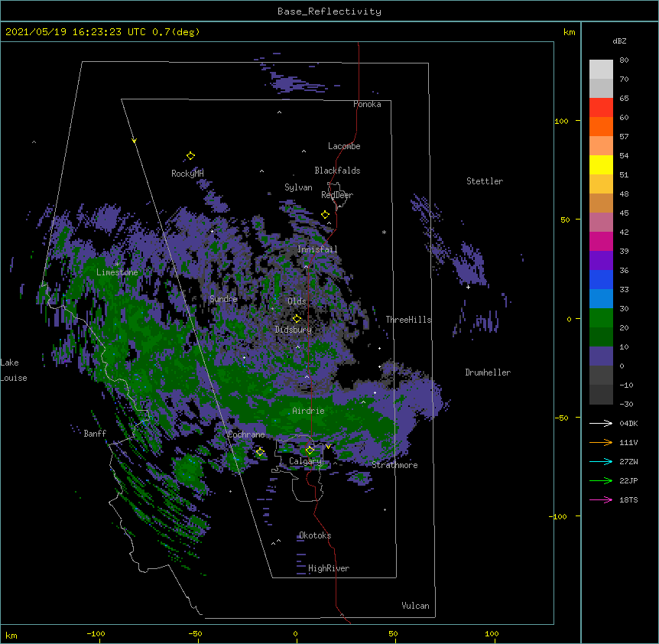Select the light blue 33 dBZ swatch

coord(601,299)
